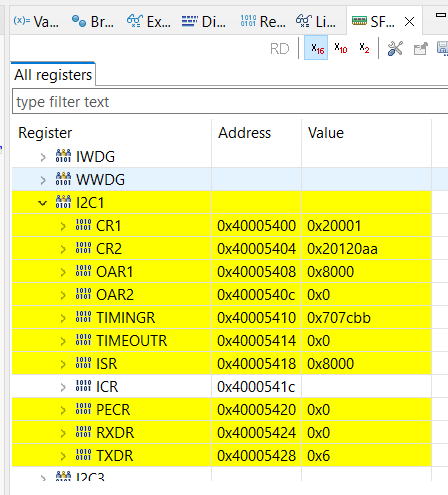This screenshot has width=448, height=495.
Task: Click the TIMEOUTR register icon
Action: (83, 340)
